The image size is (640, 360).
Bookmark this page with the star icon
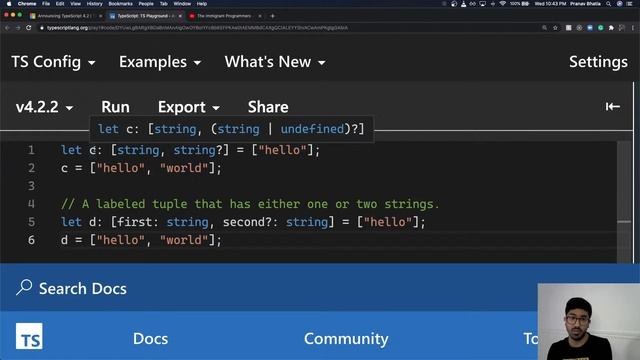(555, 28)
